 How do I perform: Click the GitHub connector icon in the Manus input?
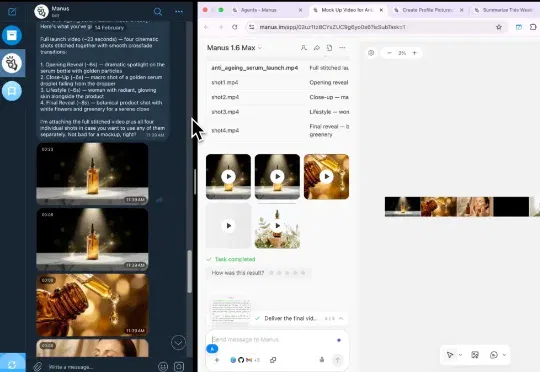pos(241,360)
